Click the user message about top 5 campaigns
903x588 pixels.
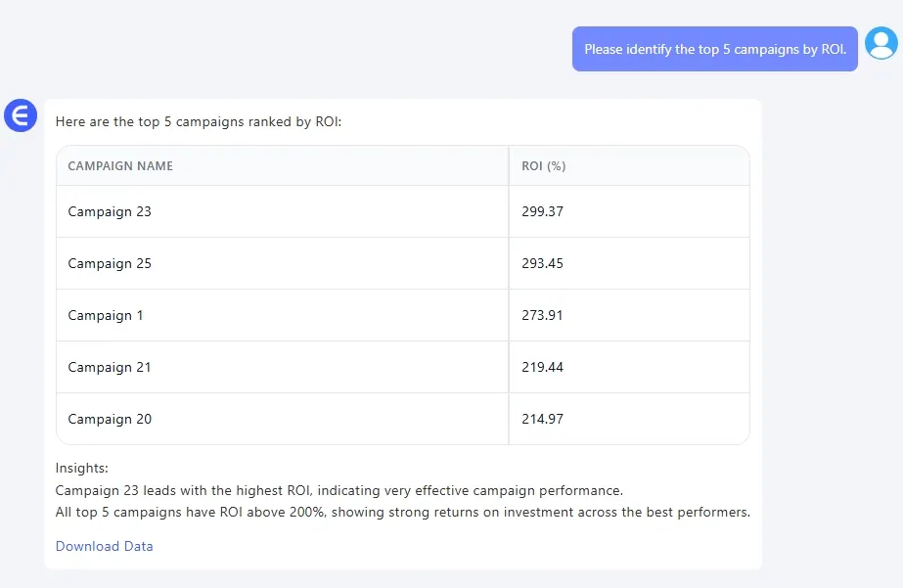714,49
